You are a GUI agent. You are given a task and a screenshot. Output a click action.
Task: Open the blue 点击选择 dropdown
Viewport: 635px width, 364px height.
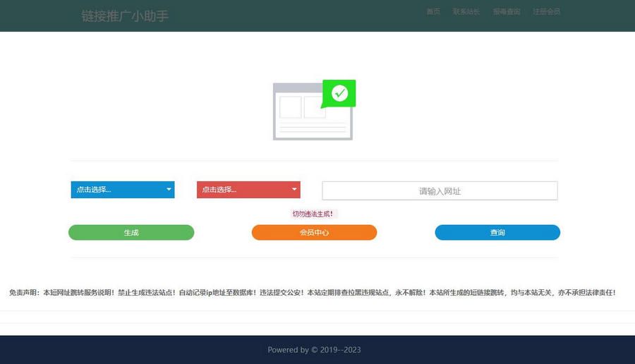tap(116, 190)
